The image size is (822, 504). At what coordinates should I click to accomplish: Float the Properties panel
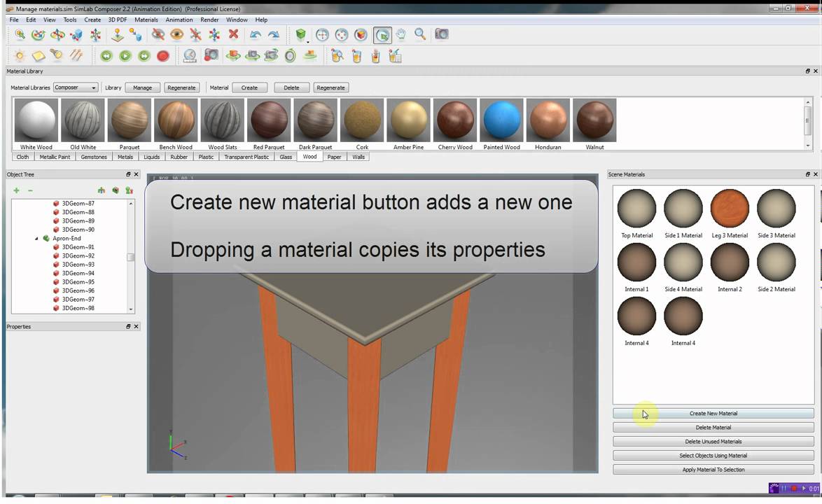[128, 326]
